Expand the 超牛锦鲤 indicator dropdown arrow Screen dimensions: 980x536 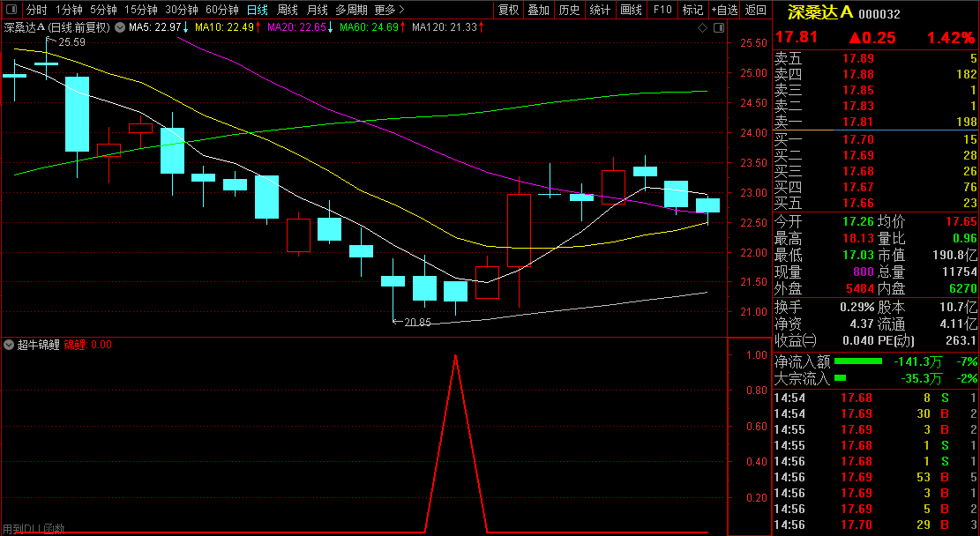pos(10,345)
